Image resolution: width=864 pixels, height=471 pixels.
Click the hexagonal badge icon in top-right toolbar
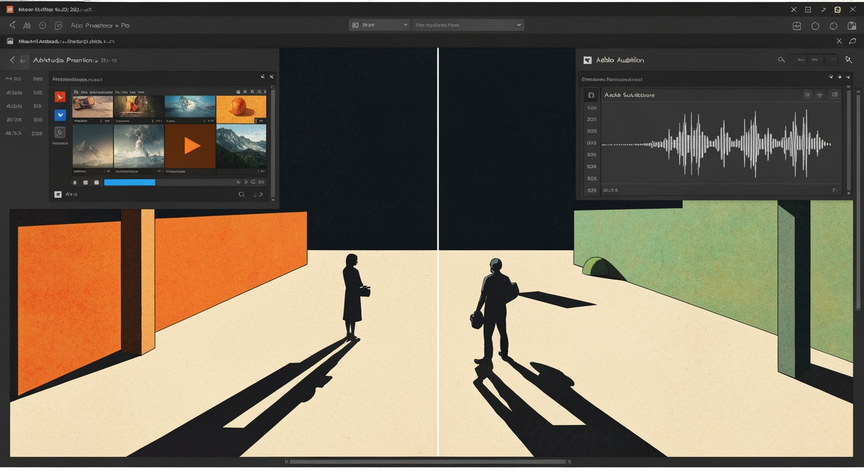click(833, 25)
